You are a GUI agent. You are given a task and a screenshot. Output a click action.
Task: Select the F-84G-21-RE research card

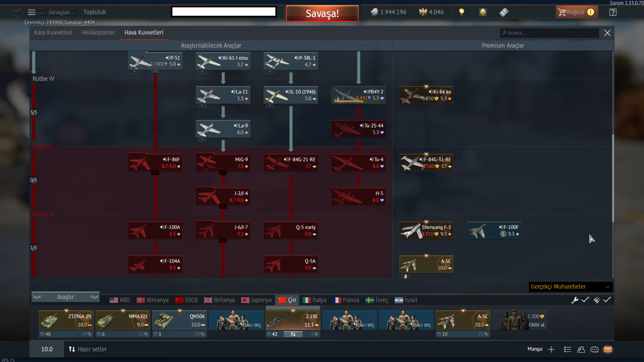point(291,163)
